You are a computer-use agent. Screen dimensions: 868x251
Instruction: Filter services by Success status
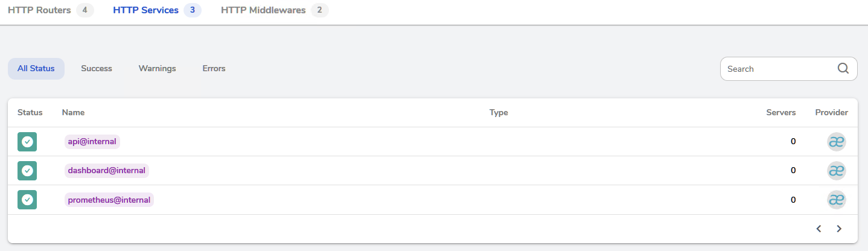point(97,69)
